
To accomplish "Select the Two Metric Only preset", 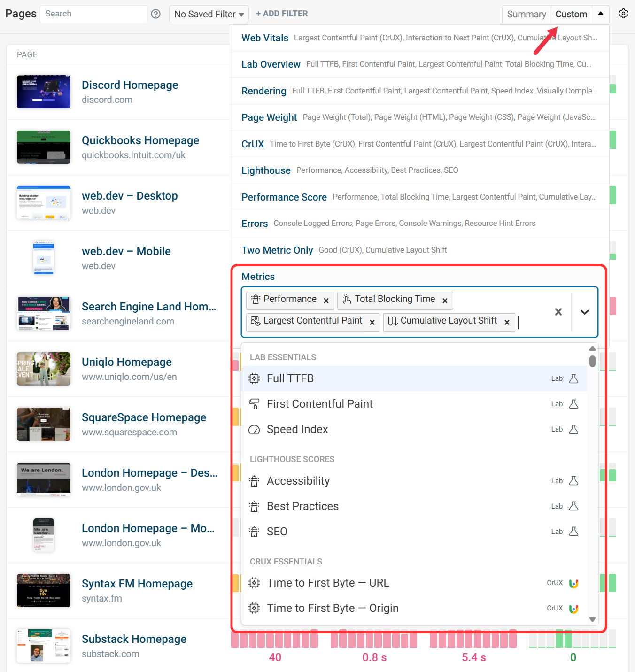I will (x=419, y=250).
